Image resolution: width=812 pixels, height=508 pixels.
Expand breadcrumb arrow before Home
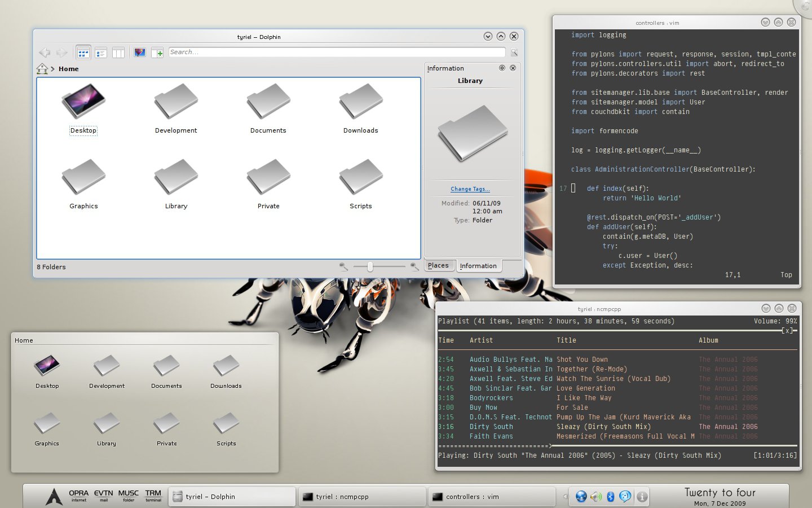point(52,69)
